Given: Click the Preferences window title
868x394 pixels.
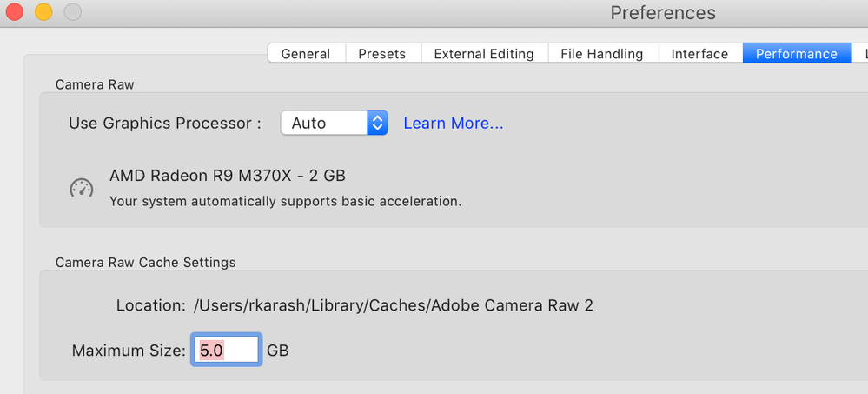Looking at the screenshot, I should [x=663, y=13].
